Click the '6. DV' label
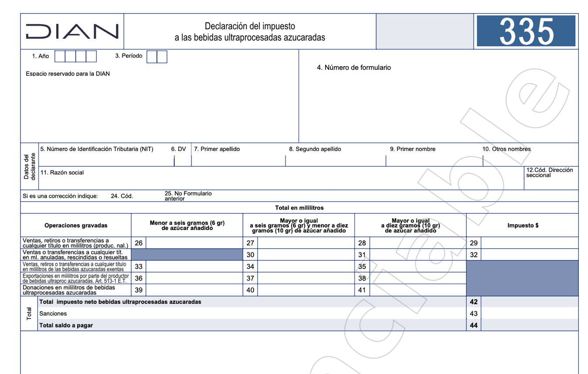This screenshot has width=588, height=374. 179,149
